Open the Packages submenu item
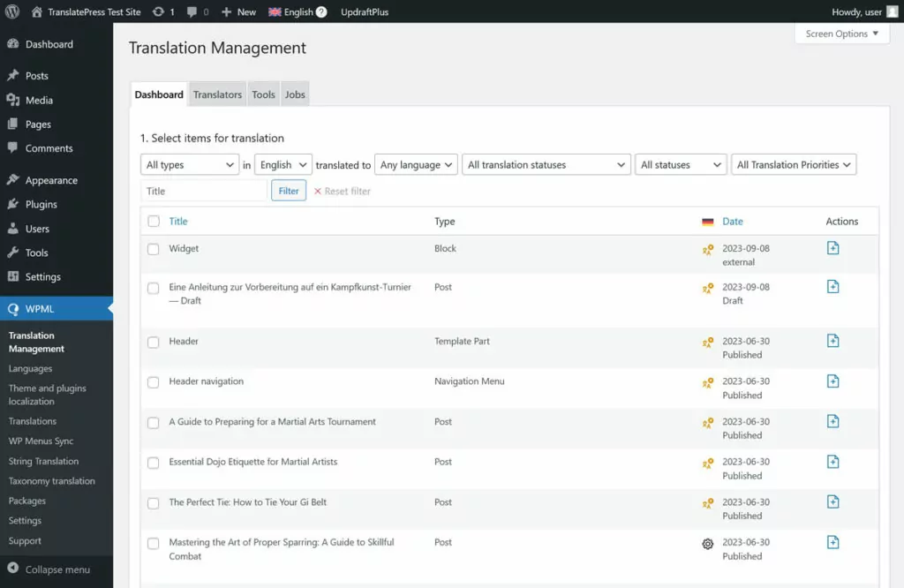Image resolution: width=904 pixels, height=588 pixels. pos(27,501)
